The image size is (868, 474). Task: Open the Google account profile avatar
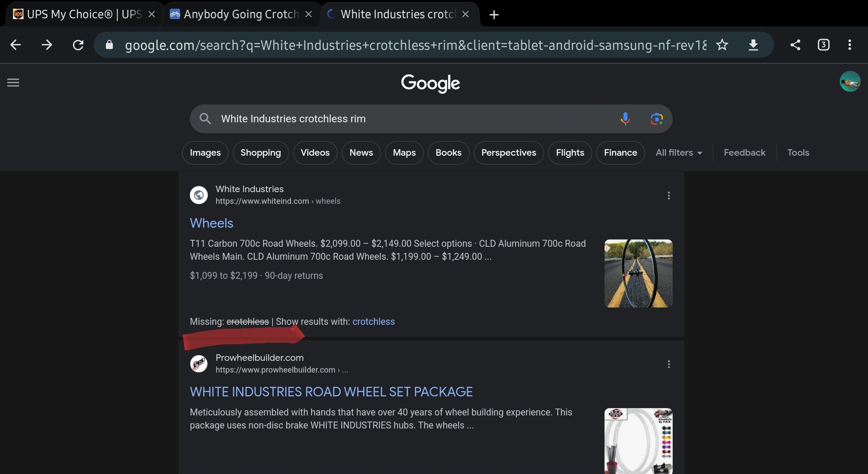coord(850,82)
